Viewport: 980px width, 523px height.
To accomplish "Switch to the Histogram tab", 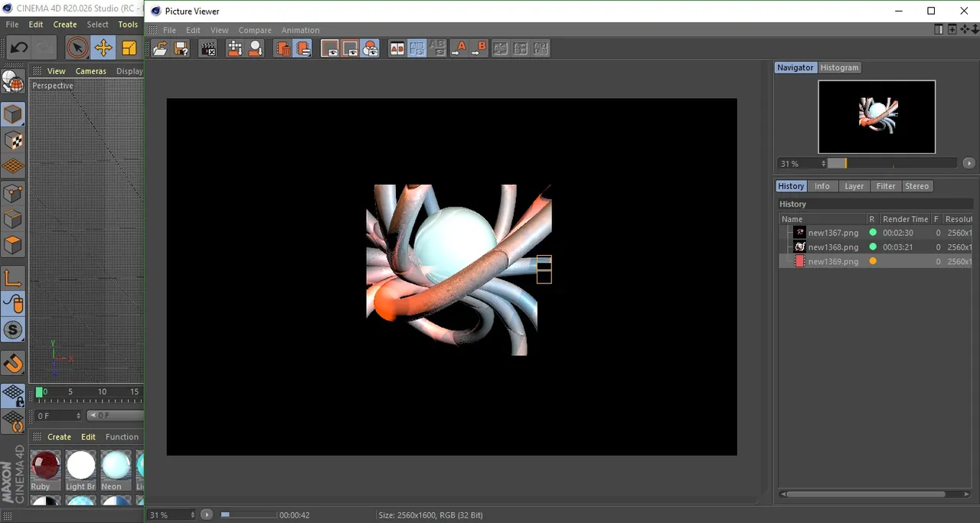I will 840,67.
